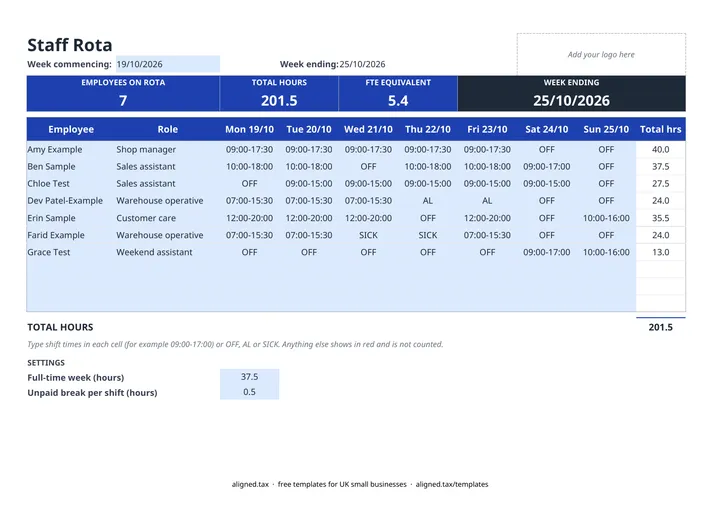
Task: Click the 'Sun 25/10' column header
Action: point(606,130)
